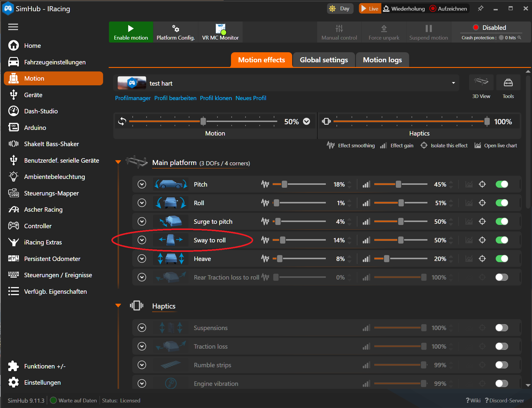Open the Tools panel
The image size is (532, 408).
pos(508,83)
